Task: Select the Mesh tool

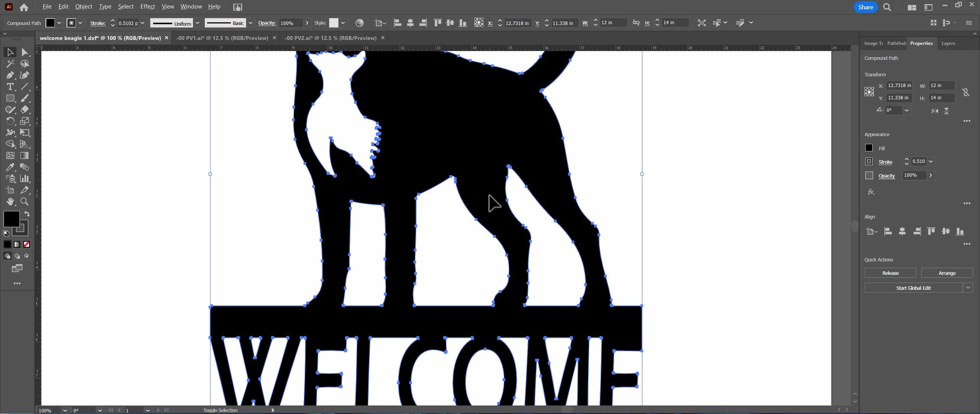Action: click(x=10, y=156)
